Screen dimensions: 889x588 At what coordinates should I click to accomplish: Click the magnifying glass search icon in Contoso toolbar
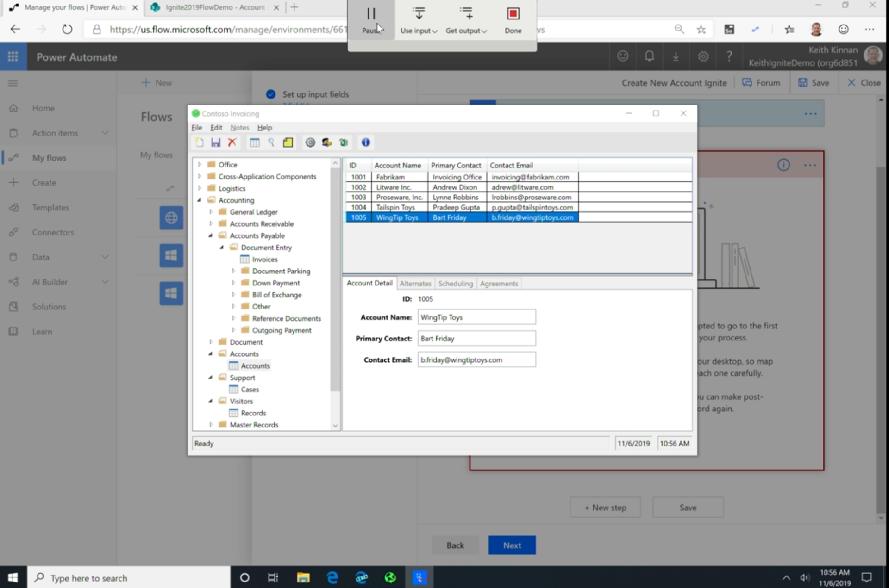click(x=271, y=142)
